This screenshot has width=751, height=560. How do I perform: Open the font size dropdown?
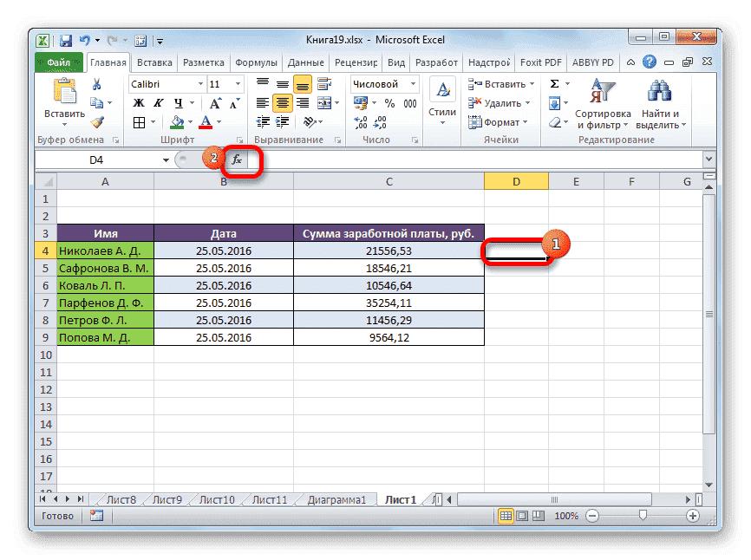[x=238, y=83]
